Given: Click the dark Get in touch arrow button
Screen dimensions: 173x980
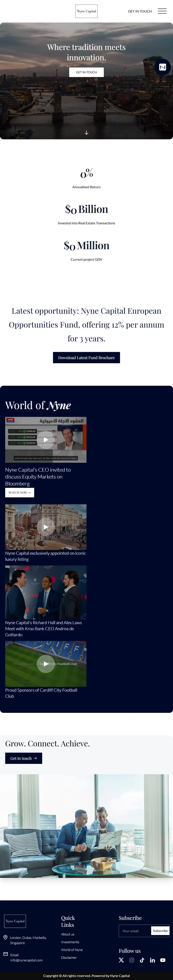Looking at the screenshot, I should pos(24,758).
